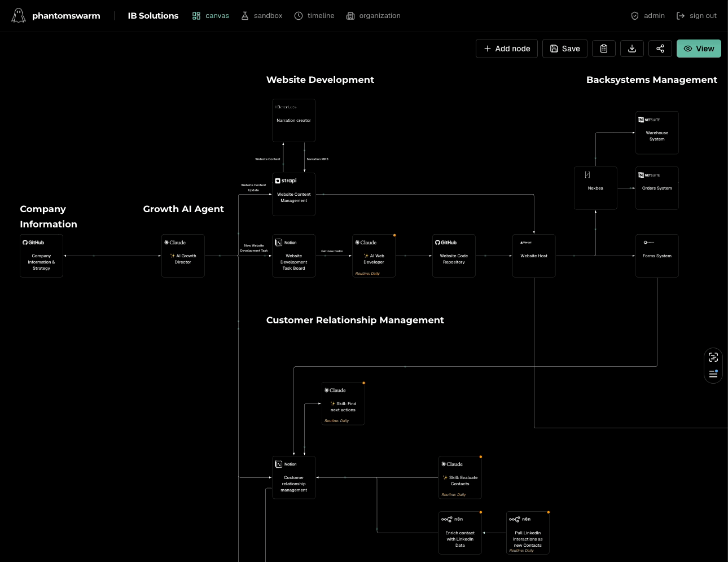Click the GitHub logo on Company Information node
Image resolution: width=728 pixels, height=562 pixels.
pyautogui.click(x=33, y=243)
